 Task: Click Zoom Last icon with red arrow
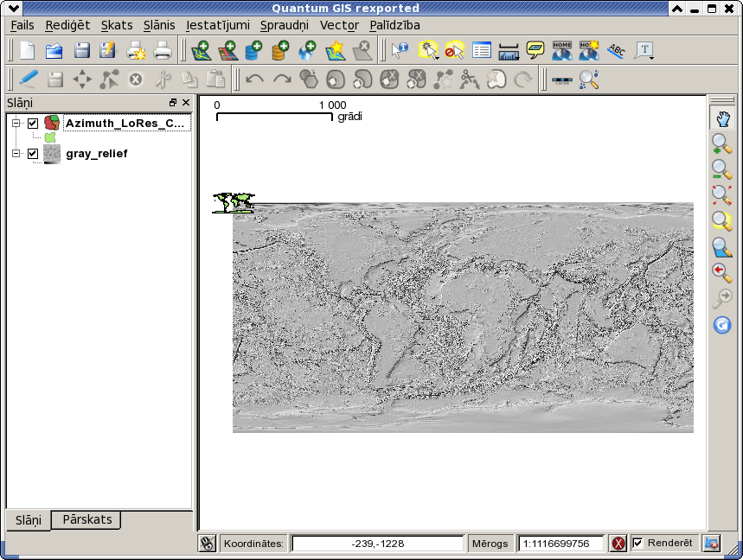pyautogui.click(x=722, y=273)
